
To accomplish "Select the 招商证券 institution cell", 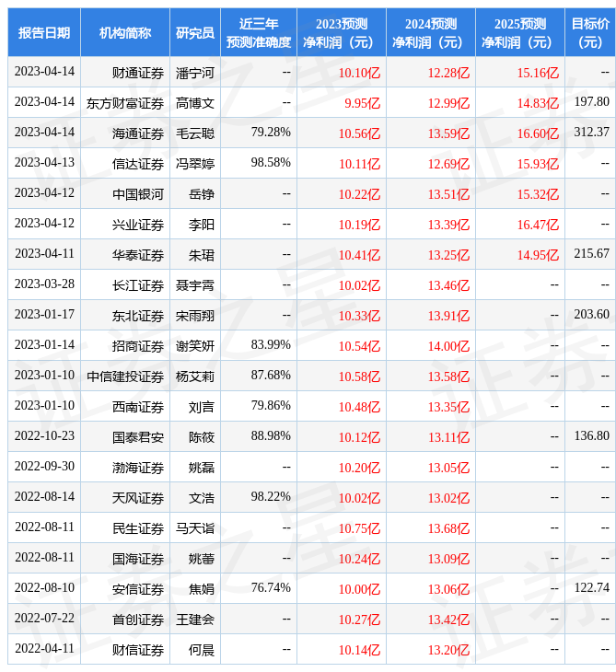I will (124, 346).
